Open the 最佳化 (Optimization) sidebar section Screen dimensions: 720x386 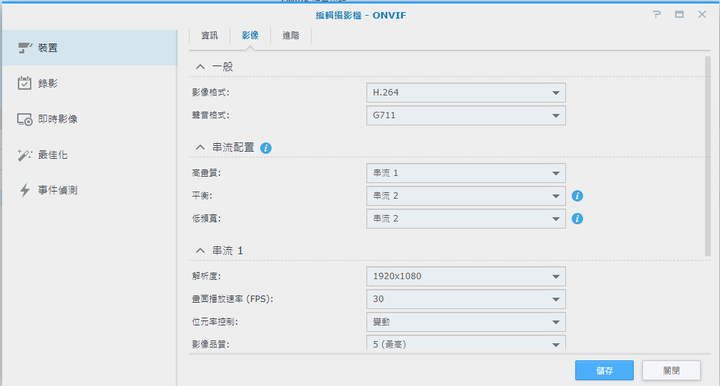(90, 155)
